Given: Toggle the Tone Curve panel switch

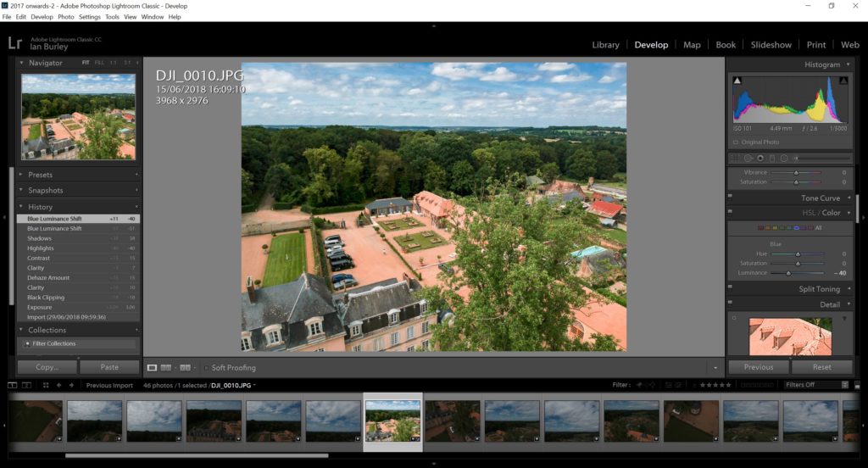Looking at the screenshot, I should pyautogui.click(x=730, y=198).
